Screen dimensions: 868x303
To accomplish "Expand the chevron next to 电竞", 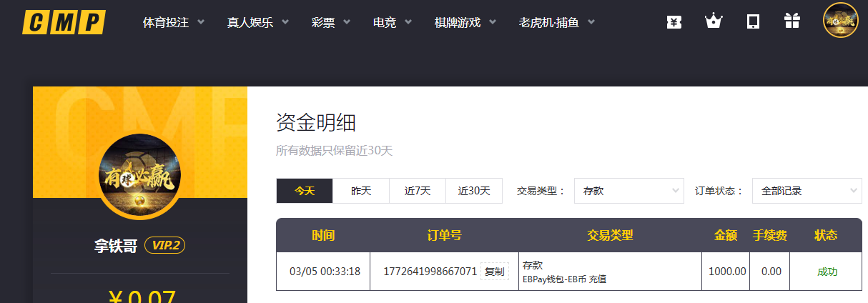I will tap(408, 22).
